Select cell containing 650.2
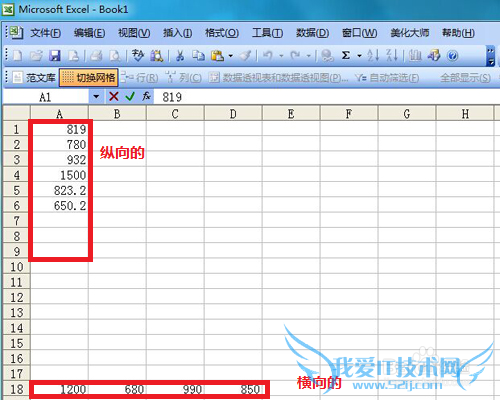500x400 pixels. pos(59,206)
